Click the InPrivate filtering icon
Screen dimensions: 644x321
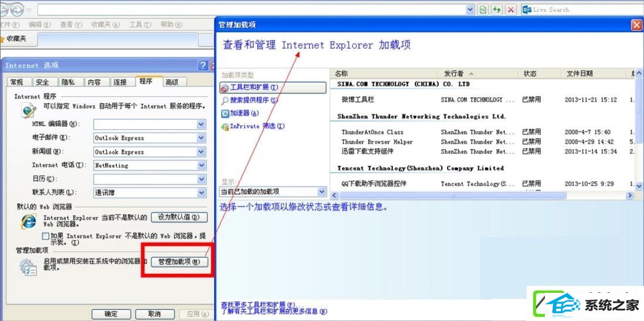(x=225, y=126)
